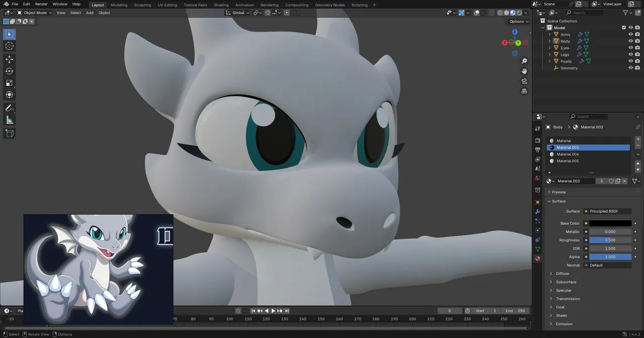The image size is (644, 338).
Task: Open the Object Data green triangle tab
Action: [x=537, y=249]
